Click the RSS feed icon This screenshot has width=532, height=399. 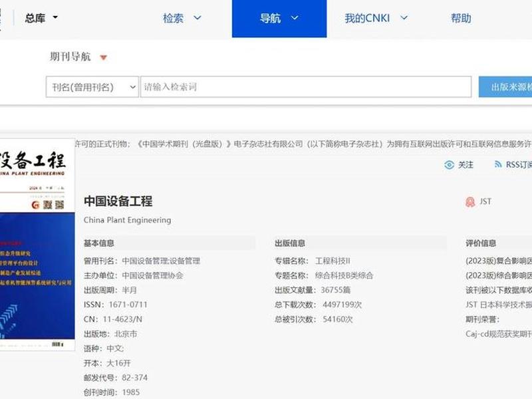pyautogui.click(x=497, y=164)
